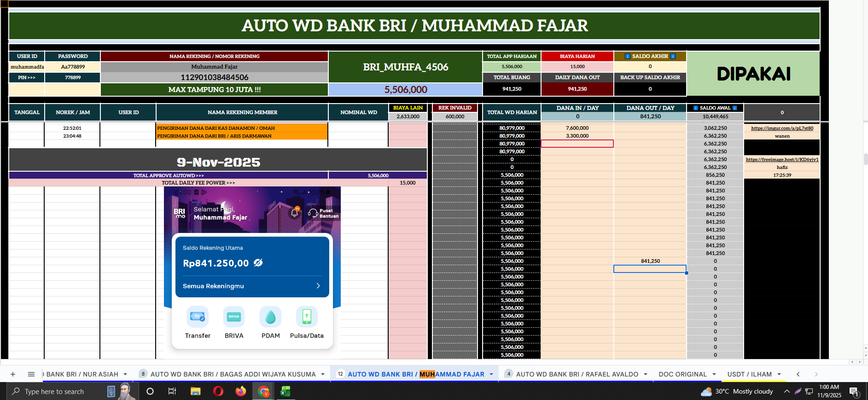868x400 pixels.
Task: Open dropdown for USDT / ILHAM tab
Action: [779, 374]
